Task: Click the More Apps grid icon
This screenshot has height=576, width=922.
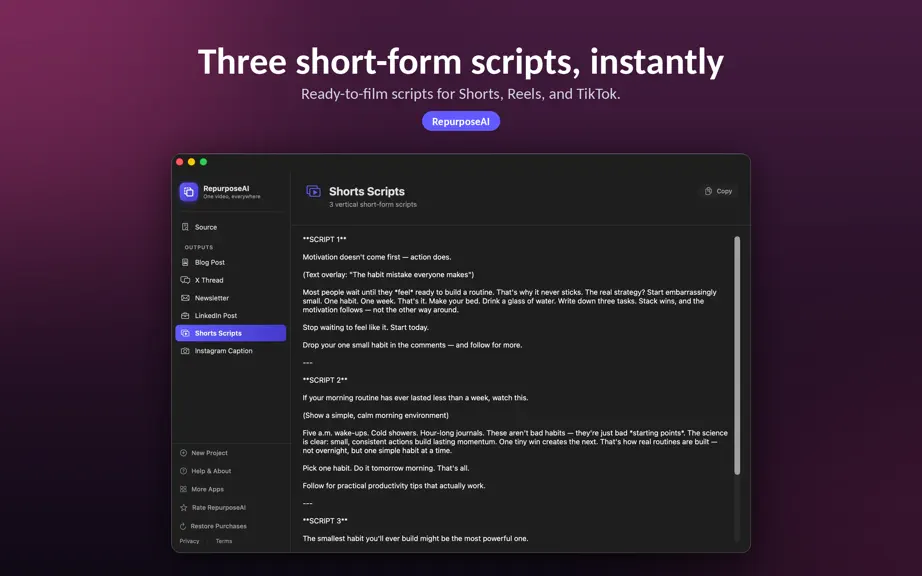Action: [183, 489]
